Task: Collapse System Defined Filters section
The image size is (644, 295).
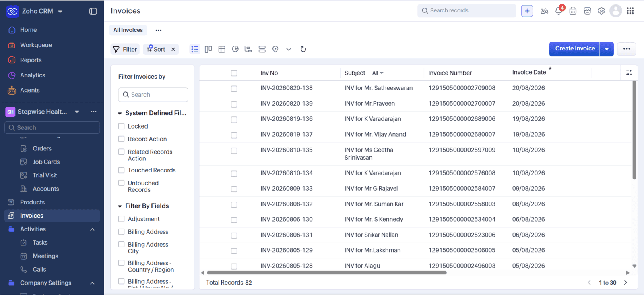Action: (x=120, y=114)
